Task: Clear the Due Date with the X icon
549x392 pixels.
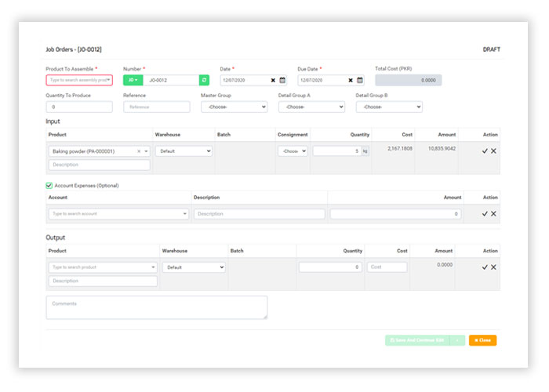Action: (x=351, y=80)
